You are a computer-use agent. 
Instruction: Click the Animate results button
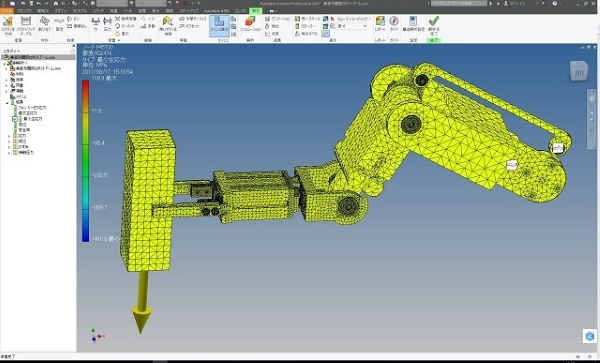(x=278, y=18)
